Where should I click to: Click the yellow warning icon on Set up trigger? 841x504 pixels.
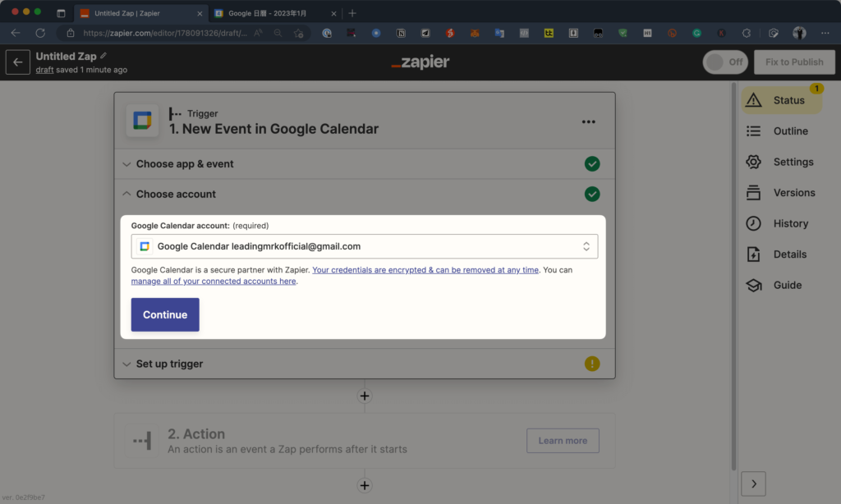point(592,364)
